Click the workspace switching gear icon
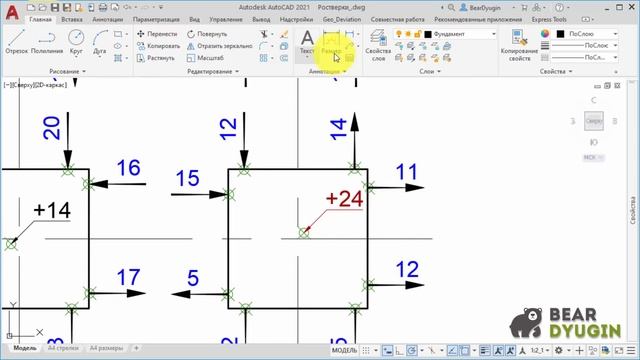640x360 pixels. [x=559, y=350]
